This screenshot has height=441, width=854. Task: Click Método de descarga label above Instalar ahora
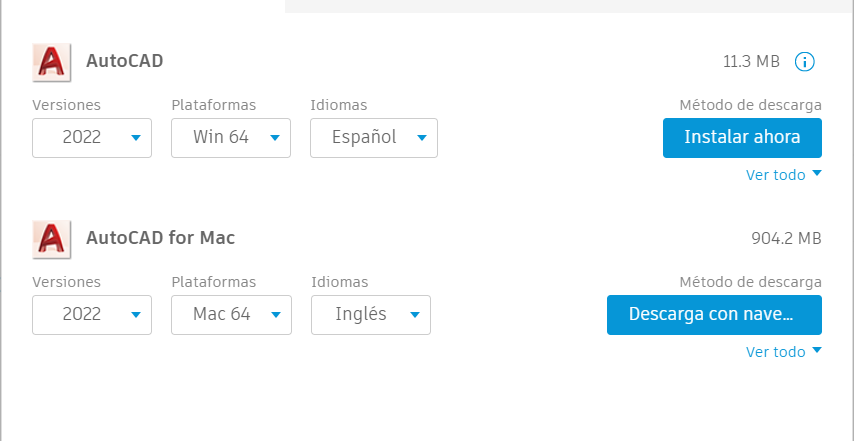751,105
